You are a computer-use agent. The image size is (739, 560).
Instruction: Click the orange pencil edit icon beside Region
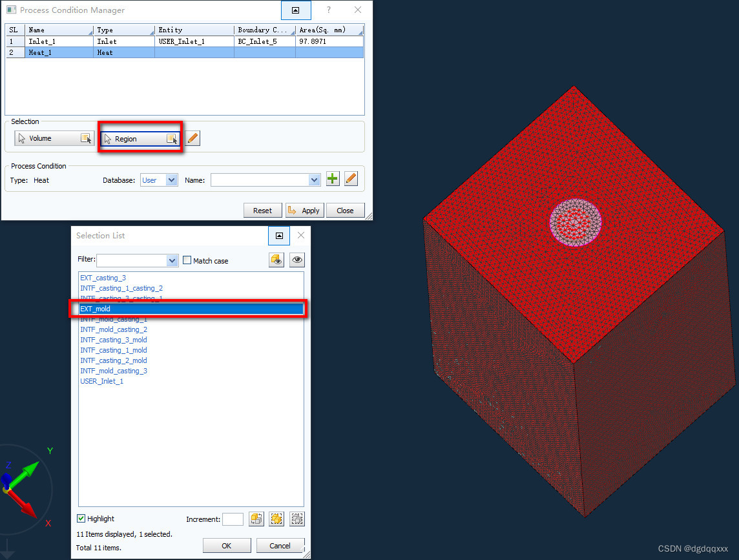[x=193, y=138]
